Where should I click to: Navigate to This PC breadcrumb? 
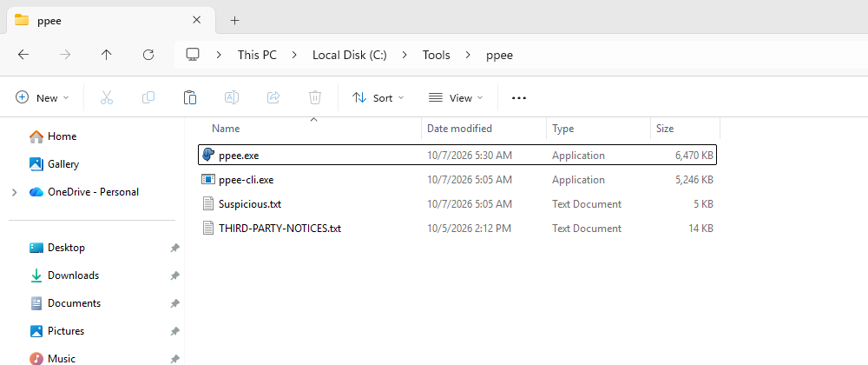[257, 55]
